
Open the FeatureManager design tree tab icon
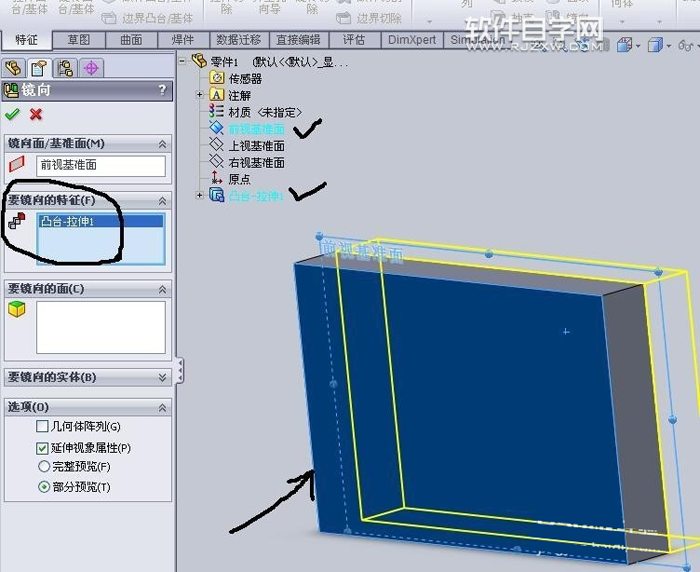click(13, 68)
